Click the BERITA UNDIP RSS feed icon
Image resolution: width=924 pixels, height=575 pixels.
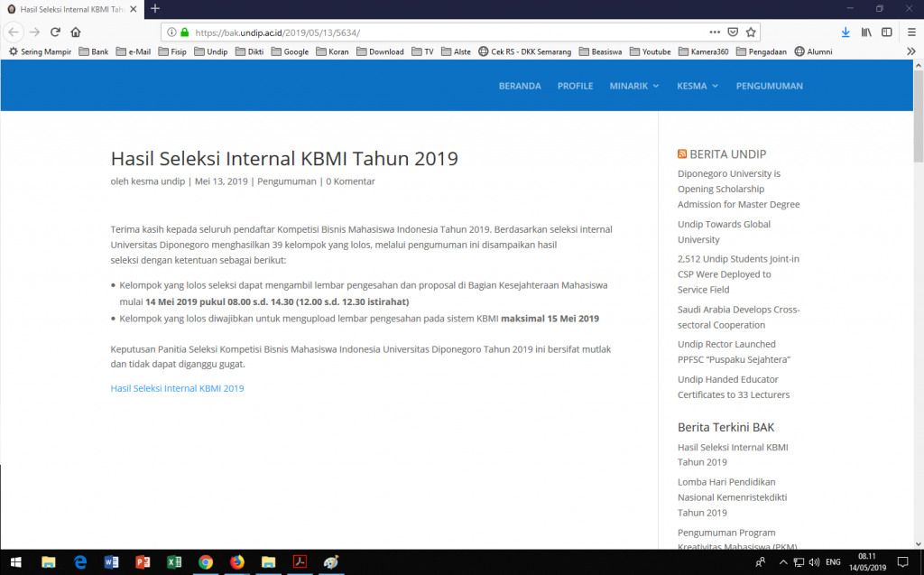(682, 154)
